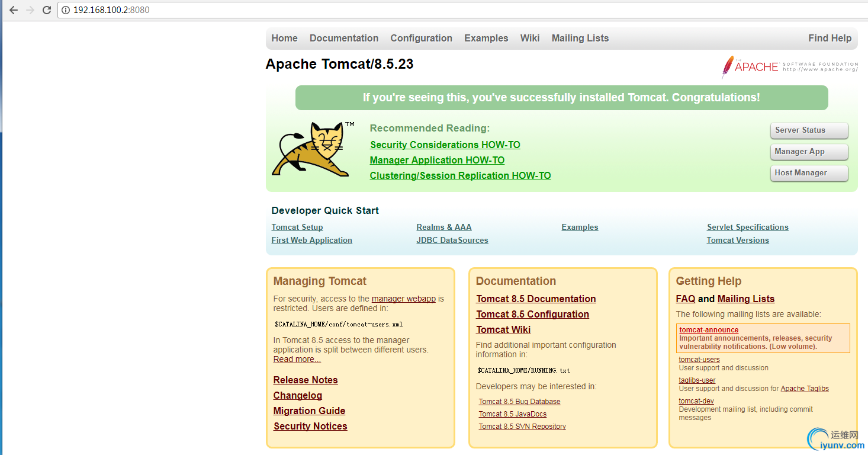Image resolution: width=868 pixels, height=455 pixels.
Task: Click the Apache Software Foundation feather logo
Action: pos(789,67)
